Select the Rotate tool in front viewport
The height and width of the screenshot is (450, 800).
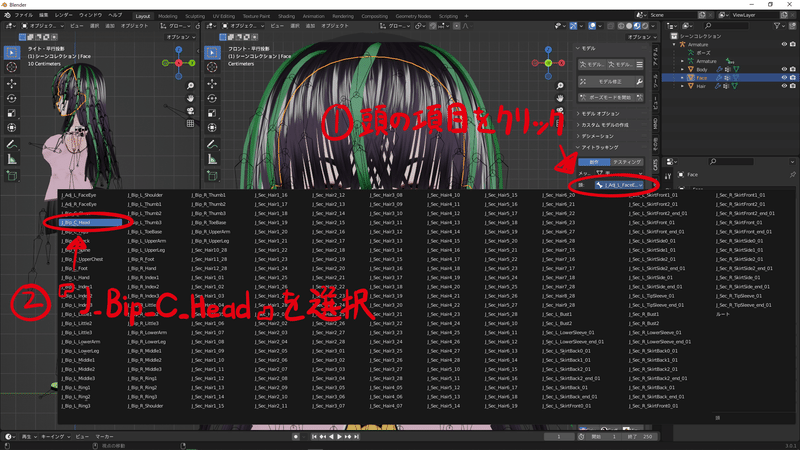tap(212, 98)
